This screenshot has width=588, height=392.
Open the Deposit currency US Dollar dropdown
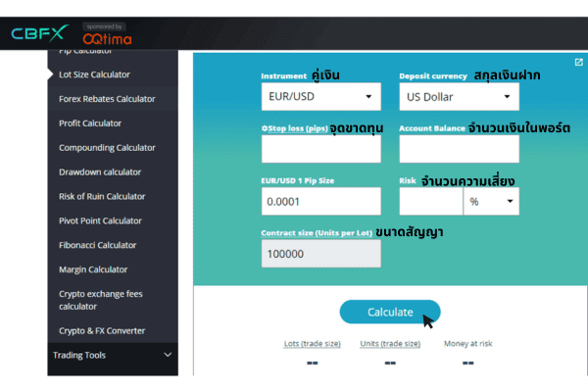459,96
